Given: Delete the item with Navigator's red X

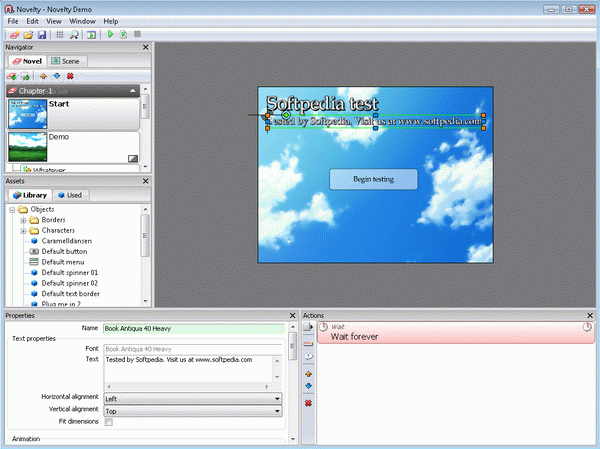Looking at the screenshot, I should (x=70, y=76).
